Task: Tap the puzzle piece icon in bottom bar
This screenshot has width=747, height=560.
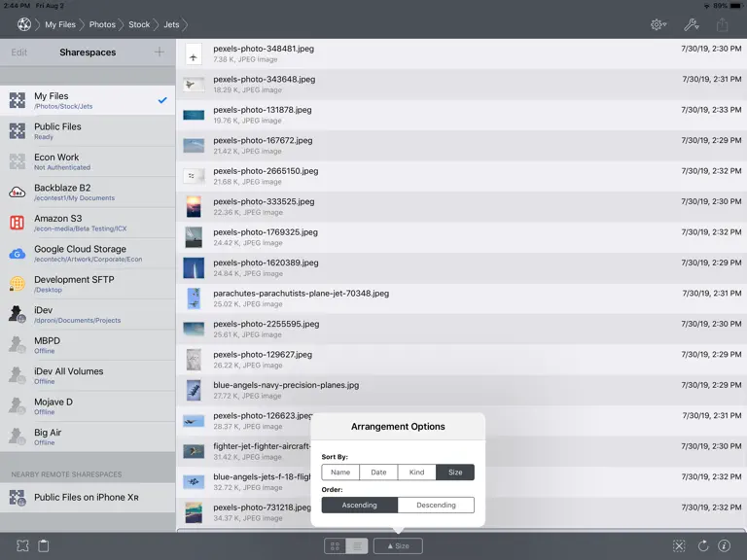Action: [x=22, y=545]
